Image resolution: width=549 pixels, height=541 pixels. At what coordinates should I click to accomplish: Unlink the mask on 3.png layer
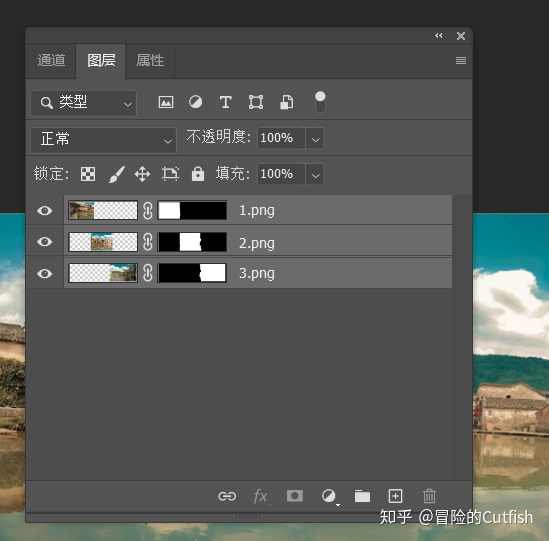click(x=148, y=273)
